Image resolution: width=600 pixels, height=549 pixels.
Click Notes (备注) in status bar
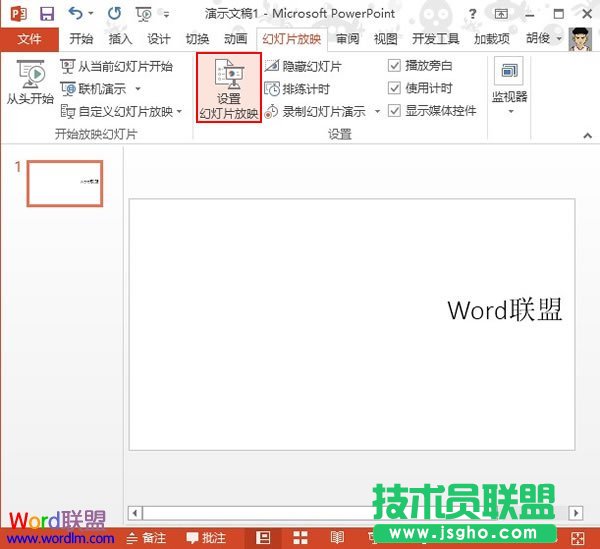tap(147, 538)
